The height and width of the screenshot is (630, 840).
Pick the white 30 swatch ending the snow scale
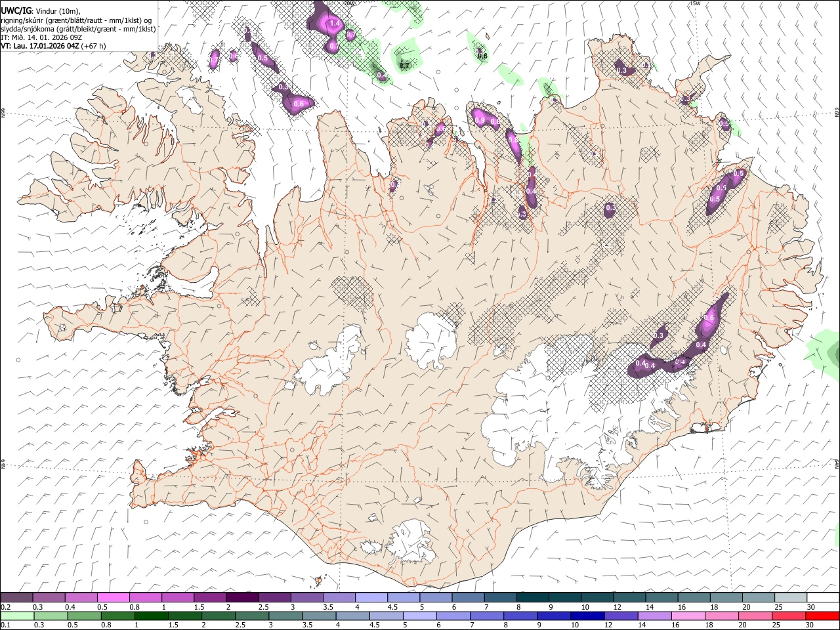click(823, 598)
